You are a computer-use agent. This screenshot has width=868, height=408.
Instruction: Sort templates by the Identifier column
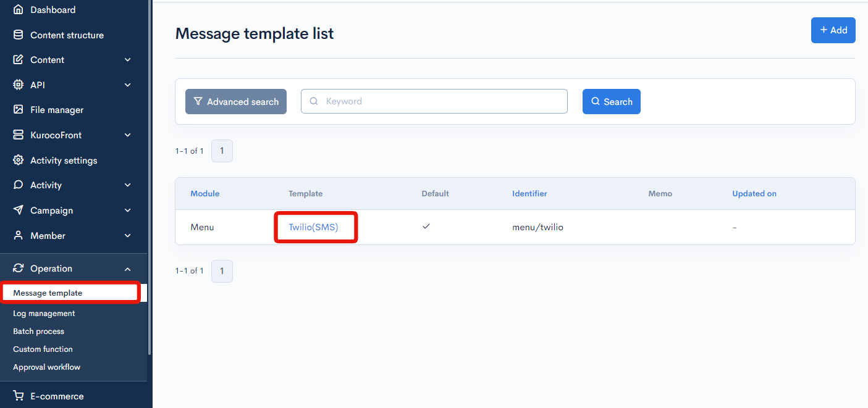click(529, 193)
